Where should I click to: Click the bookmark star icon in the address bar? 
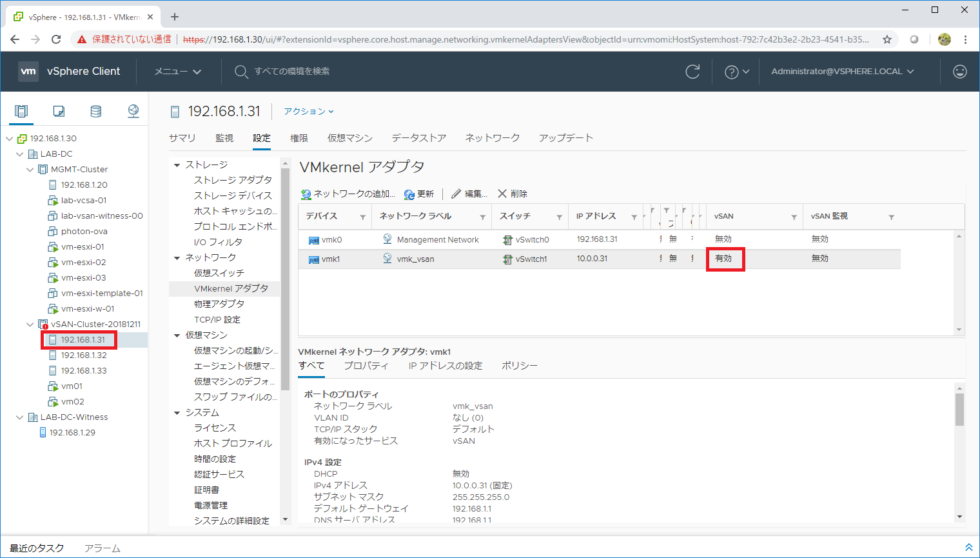887,39
